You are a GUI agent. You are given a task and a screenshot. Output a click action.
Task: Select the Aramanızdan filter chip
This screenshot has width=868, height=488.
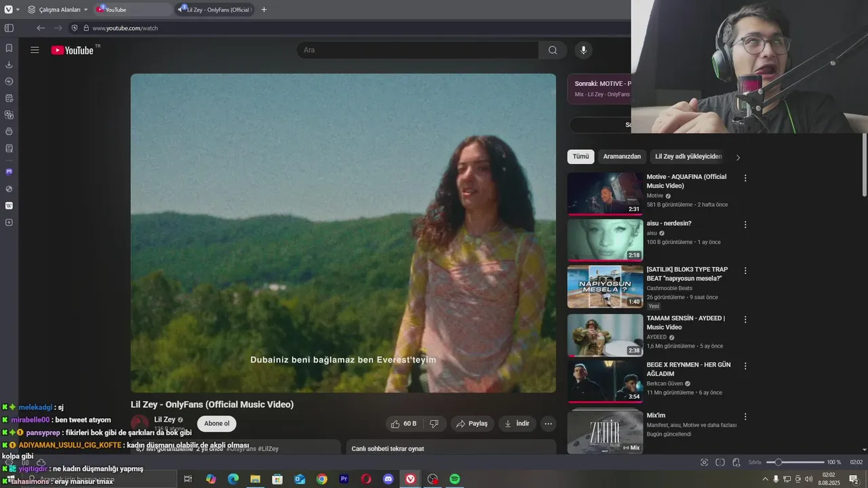click(x=622, y=157)
